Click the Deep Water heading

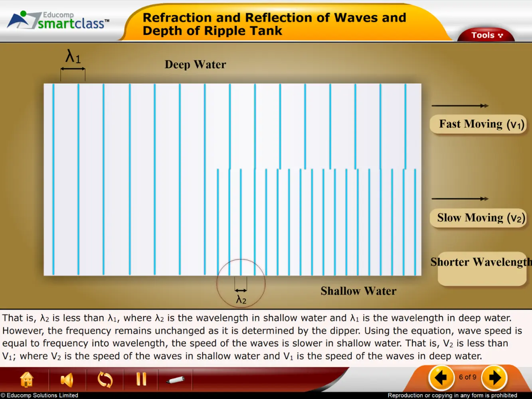click(195, 65)
